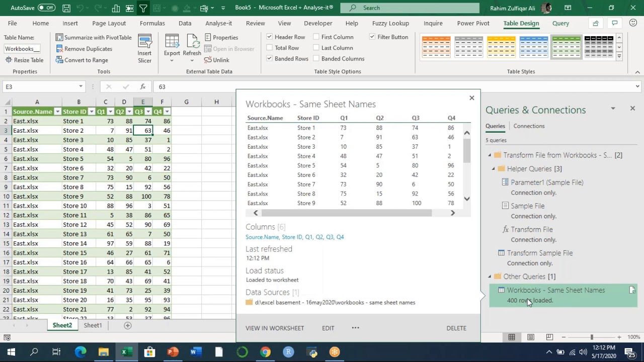The image size is (644, 362).
Task: Click Remove Duplicates
Action: point(84,49)
